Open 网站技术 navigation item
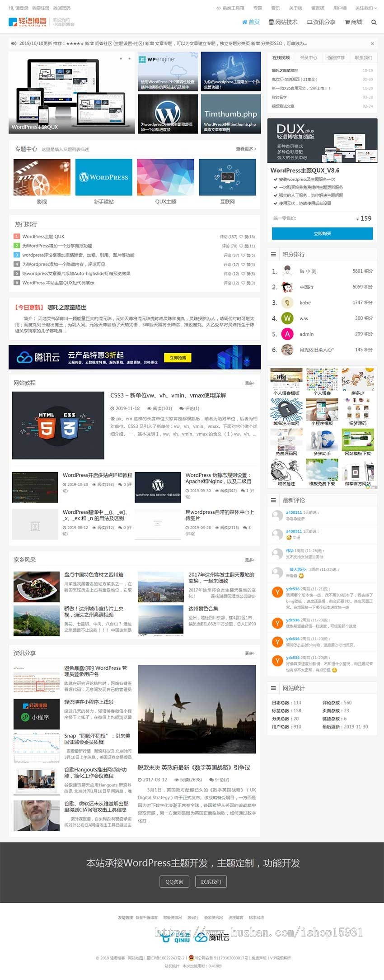This screenshot has height=980, width=384. (x=283, y=22)
